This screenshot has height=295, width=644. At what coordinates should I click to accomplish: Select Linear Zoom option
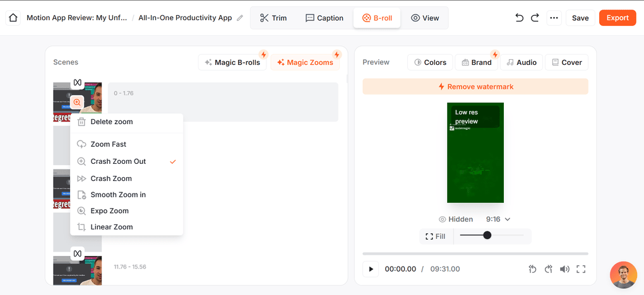click(x=126, y=227)
